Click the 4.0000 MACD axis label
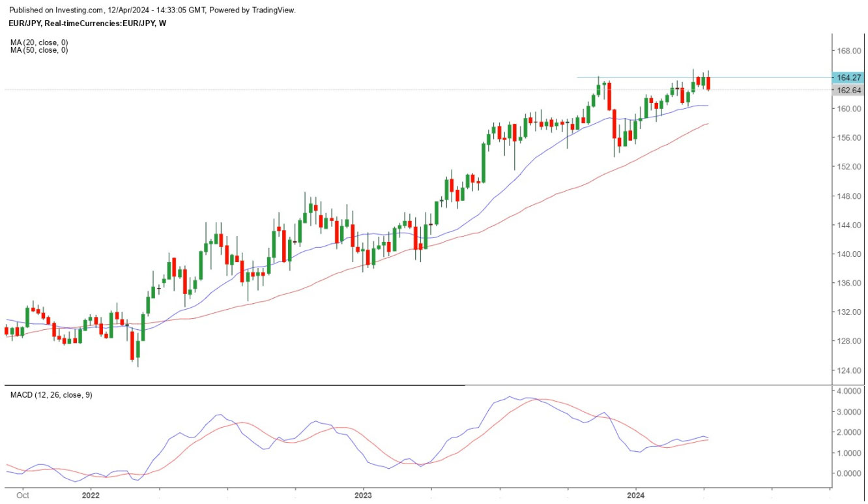 point(850,391)
